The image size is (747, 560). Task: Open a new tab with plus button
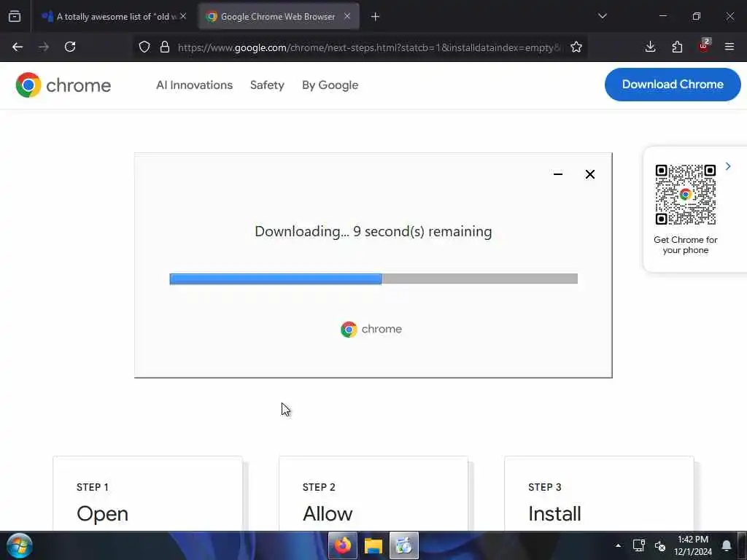coord(376,17)
